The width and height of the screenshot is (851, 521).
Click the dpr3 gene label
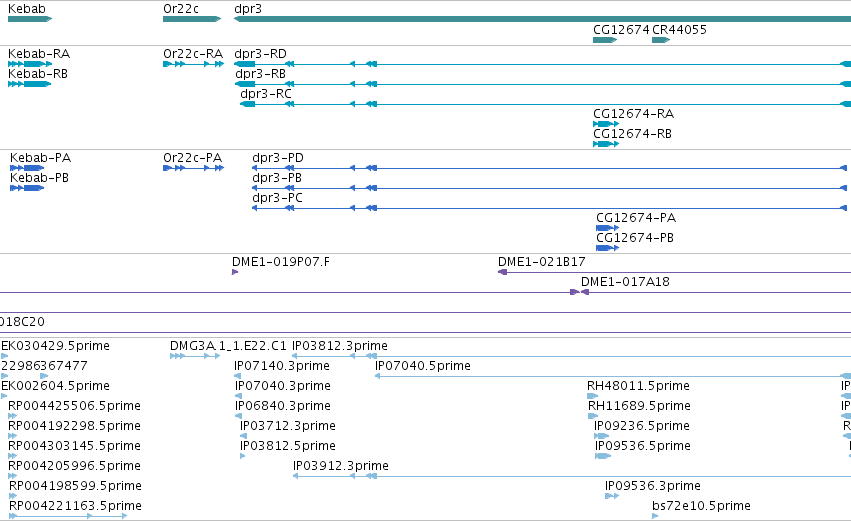pos(248,9)
